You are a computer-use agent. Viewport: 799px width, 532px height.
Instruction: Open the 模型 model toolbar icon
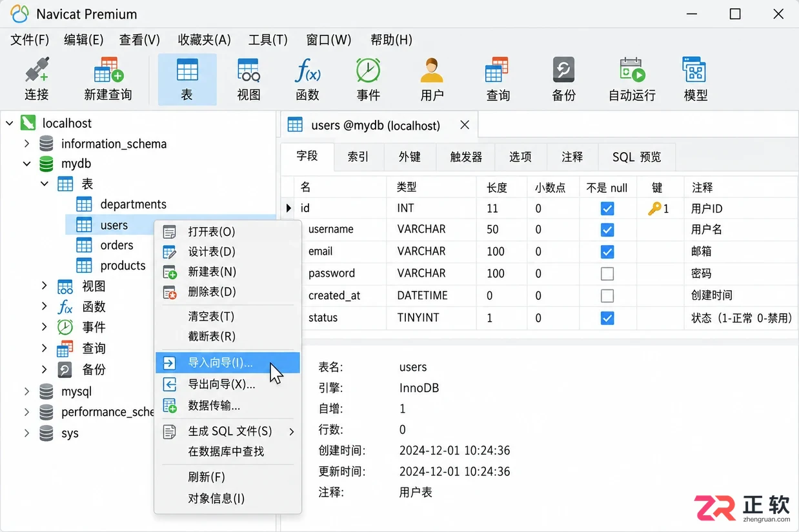(x=695, y=79)
